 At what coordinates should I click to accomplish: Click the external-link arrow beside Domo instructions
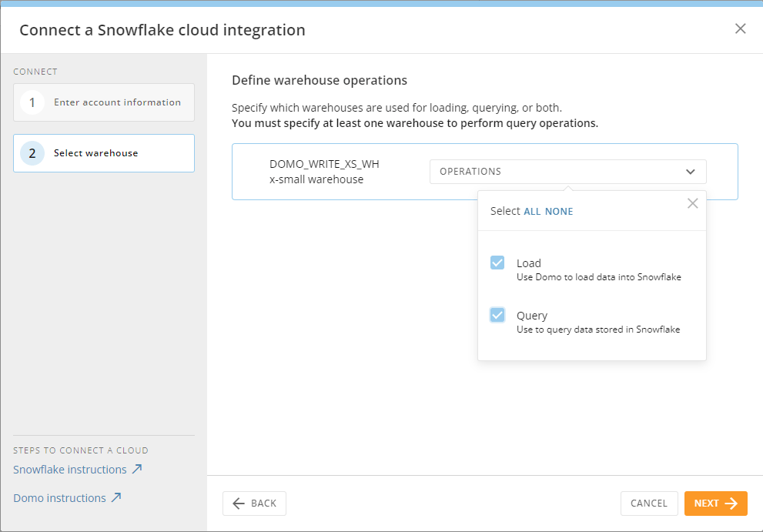click(116, 497)
